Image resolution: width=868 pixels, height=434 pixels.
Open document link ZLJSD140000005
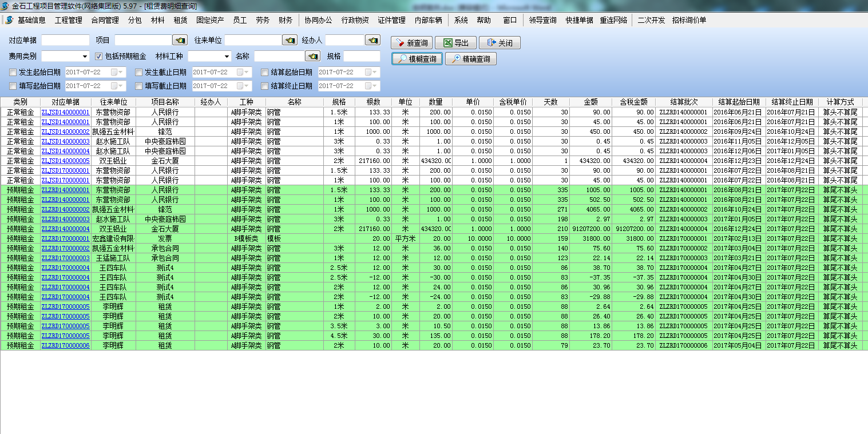(65, 161)
